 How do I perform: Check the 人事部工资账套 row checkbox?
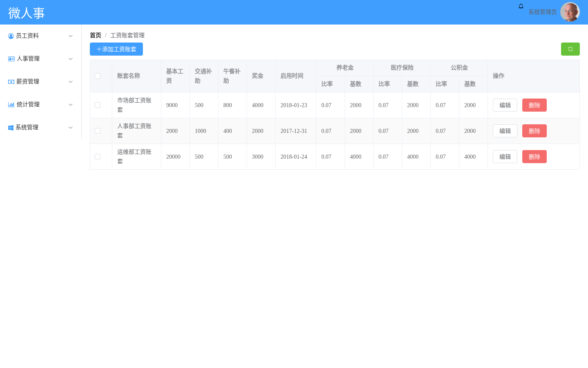(98, 131)
